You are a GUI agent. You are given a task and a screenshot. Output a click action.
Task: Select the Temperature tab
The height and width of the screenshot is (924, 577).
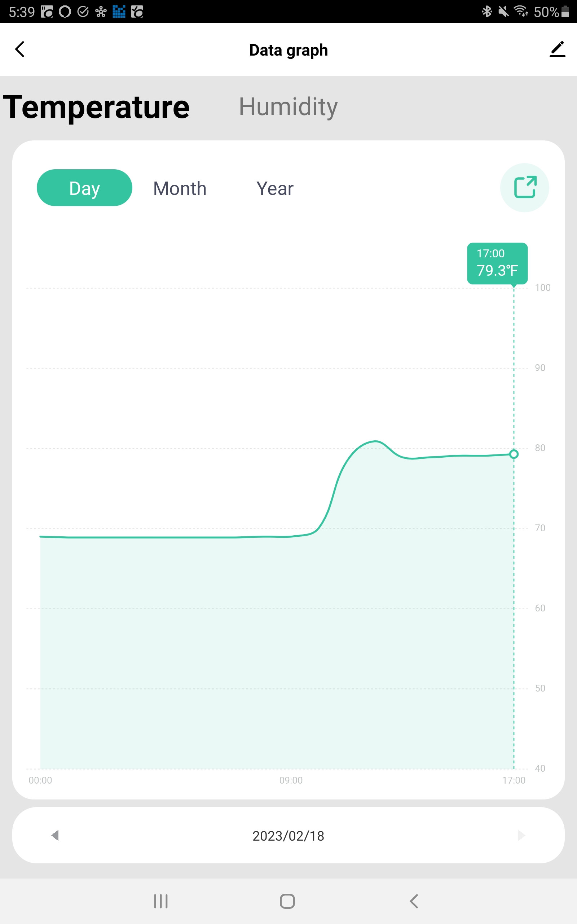pyautogui.click(x=96, y=107)
